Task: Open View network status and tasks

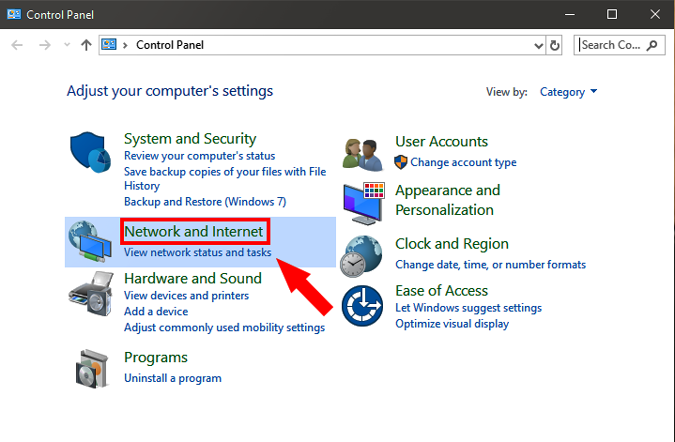Action: click(x=197, y=253)
